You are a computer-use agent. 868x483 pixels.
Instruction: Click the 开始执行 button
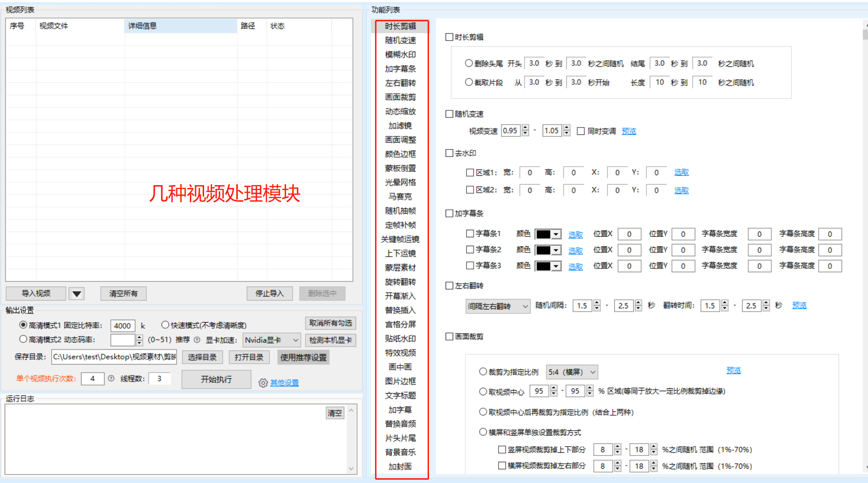[x=216, y=379]
